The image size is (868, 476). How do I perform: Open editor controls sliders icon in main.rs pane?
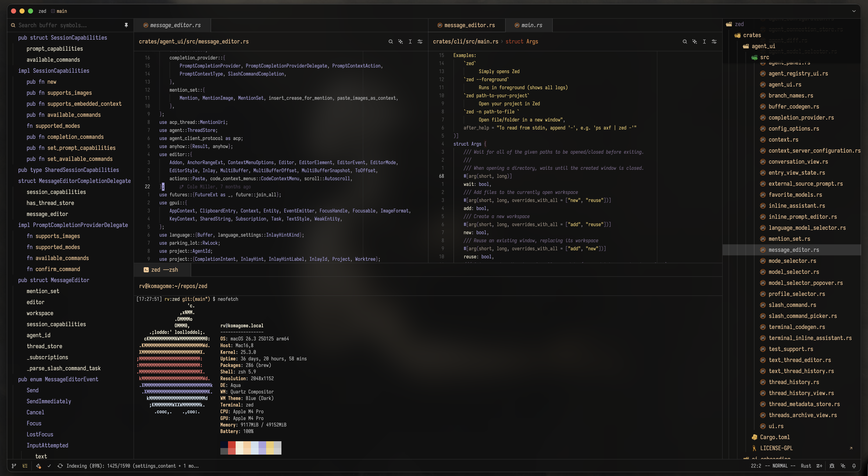coord(714,42)
